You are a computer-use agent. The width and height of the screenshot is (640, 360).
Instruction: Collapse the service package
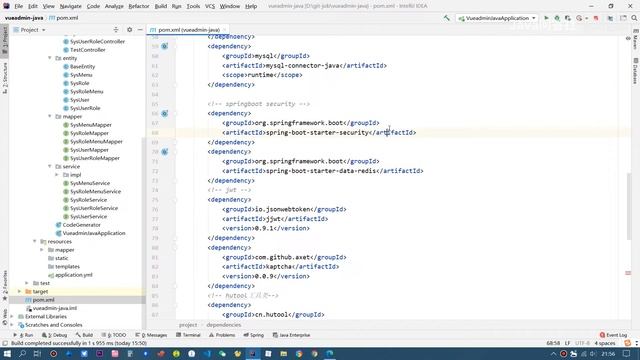click(50, 167)
